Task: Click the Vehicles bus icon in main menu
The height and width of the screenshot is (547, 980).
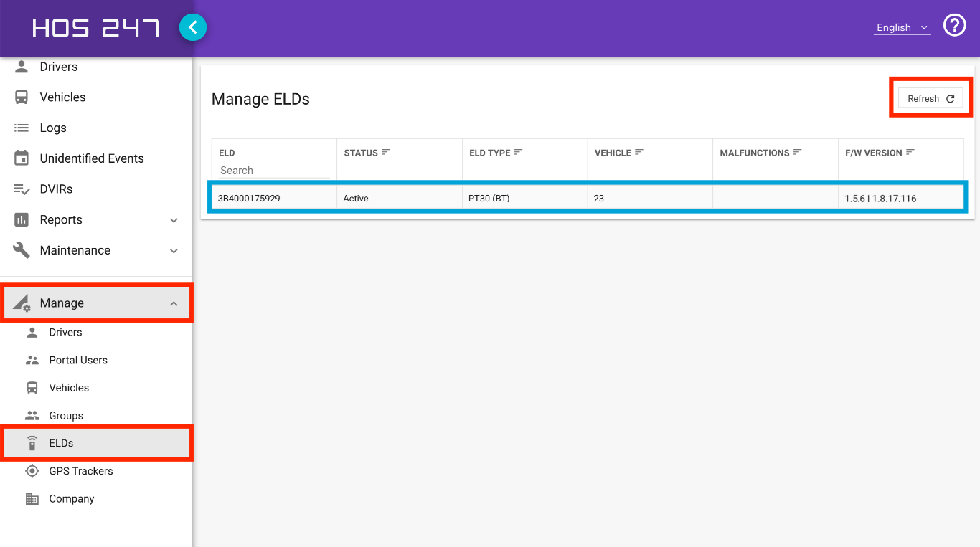Action: (x=22, y=97)
